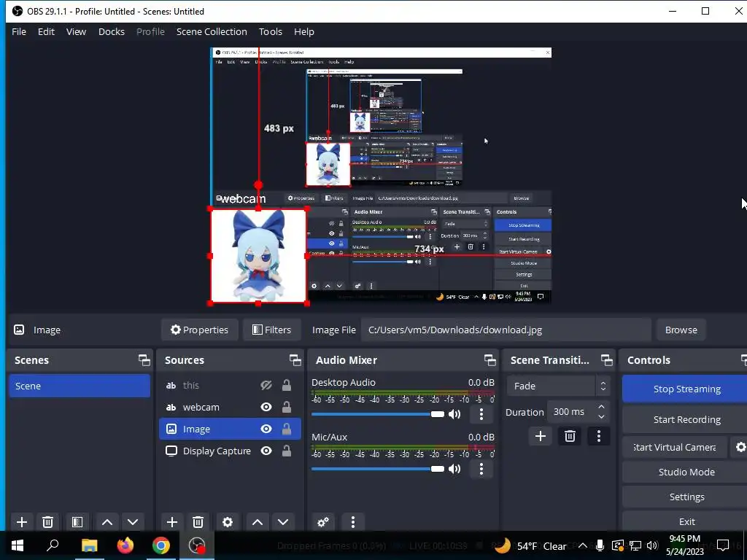Open source Properties button in the toolbar
This screenshot has height=560, width=747.
pos(200,330)
